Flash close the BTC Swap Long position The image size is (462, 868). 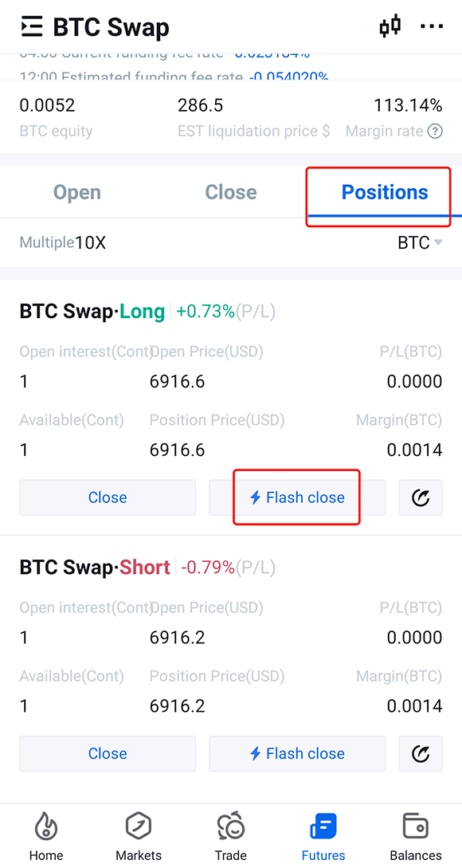pos(297,497)
